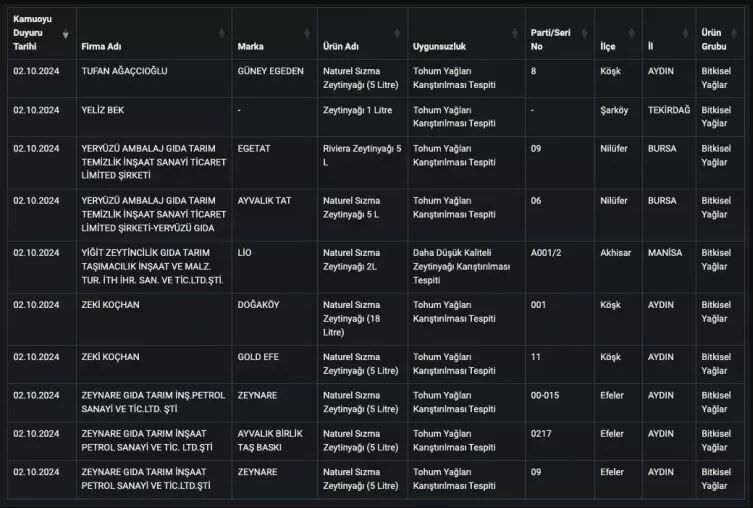
Task: Click the AYVALIK TAT brand cell
Action: [264, 201]
